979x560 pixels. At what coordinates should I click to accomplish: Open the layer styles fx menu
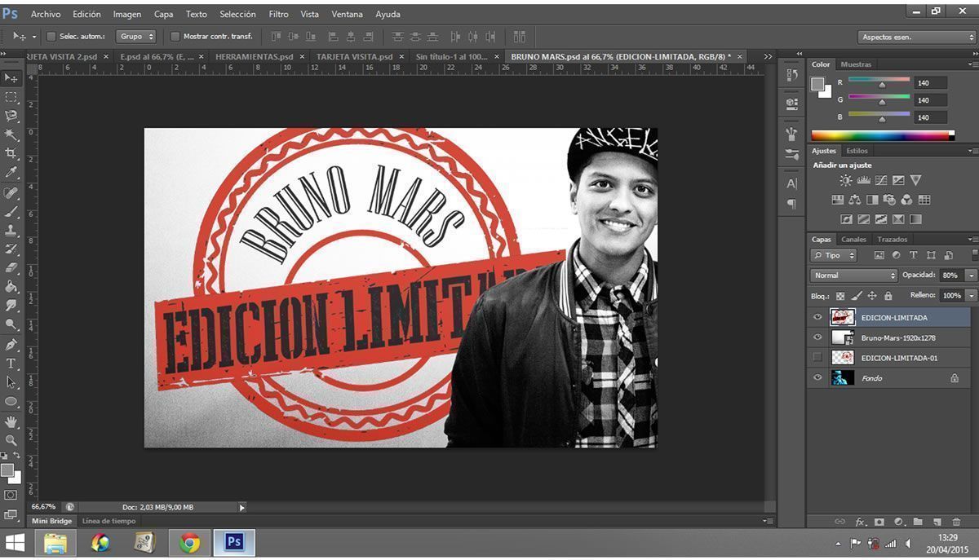click(861, 522)
